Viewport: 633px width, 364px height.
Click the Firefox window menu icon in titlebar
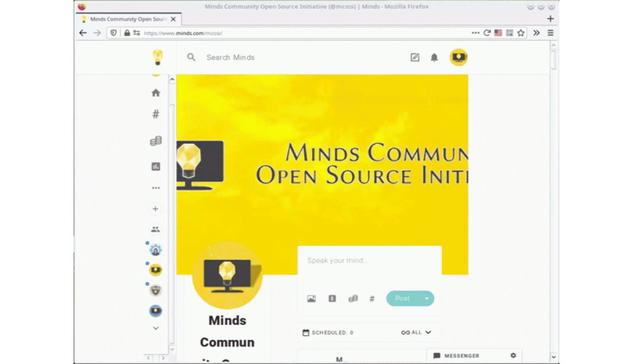point(82,7)
